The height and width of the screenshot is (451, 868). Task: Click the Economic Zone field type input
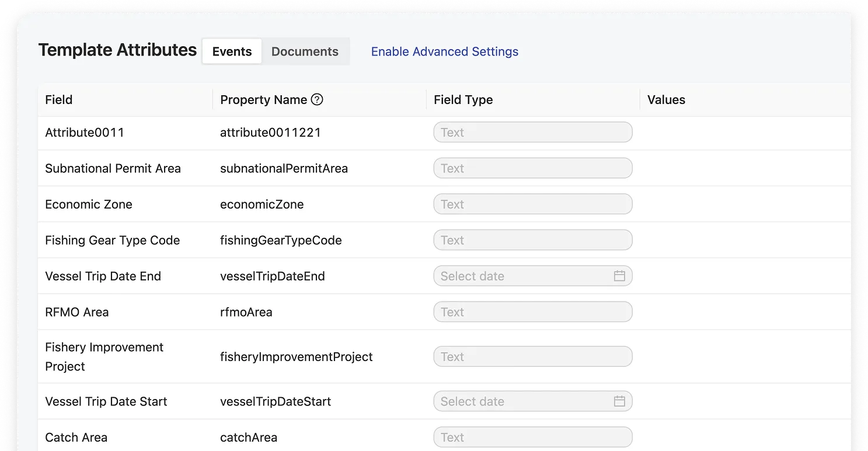[x=532, y=204]
